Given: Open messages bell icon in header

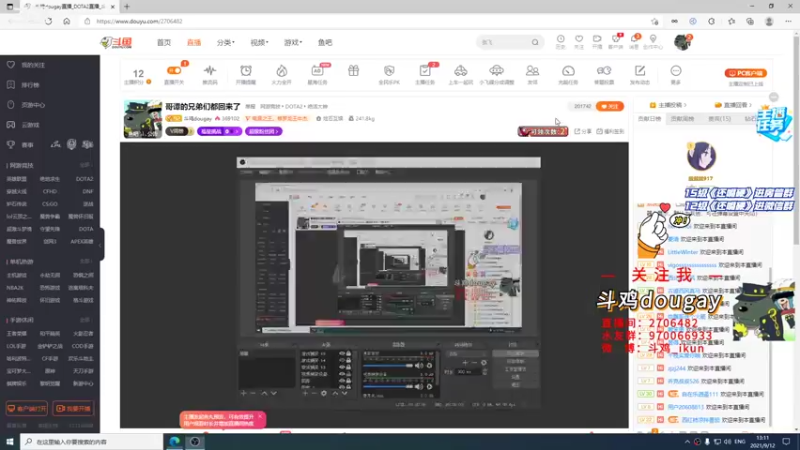Looking at the screenshot, I should (634, 42).
